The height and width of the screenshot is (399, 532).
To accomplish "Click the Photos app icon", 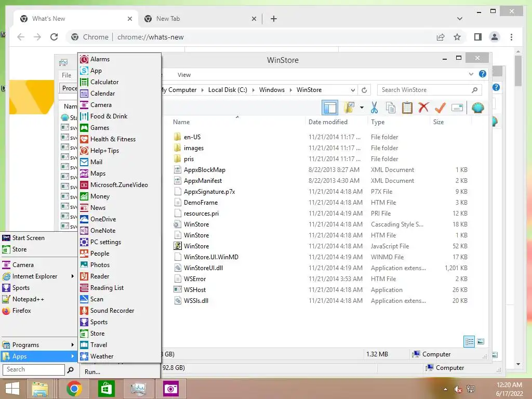I will 84,265.
